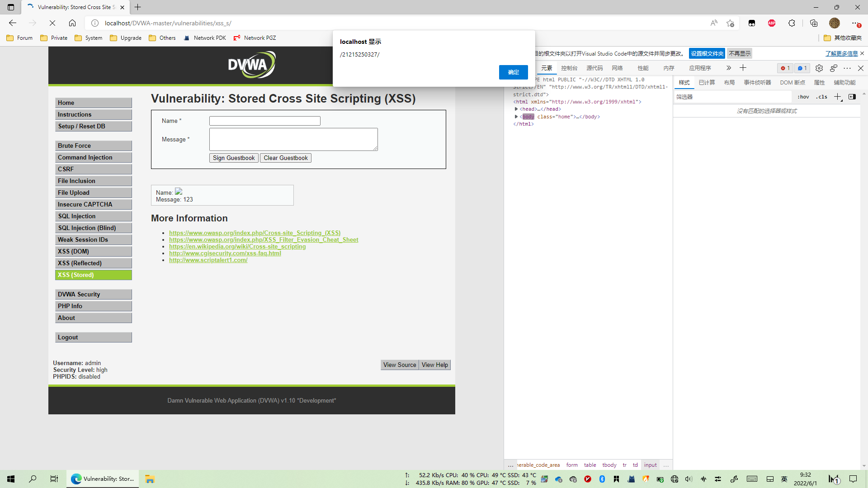
Task: Open DVWA Security menu item
Action: pos(94,294)
